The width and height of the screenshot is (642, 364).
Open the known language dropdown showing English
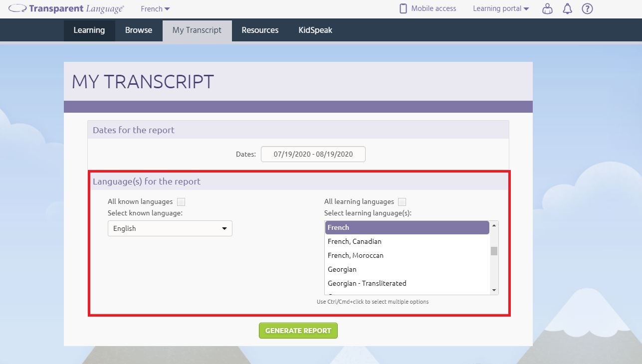click(170, 228)
